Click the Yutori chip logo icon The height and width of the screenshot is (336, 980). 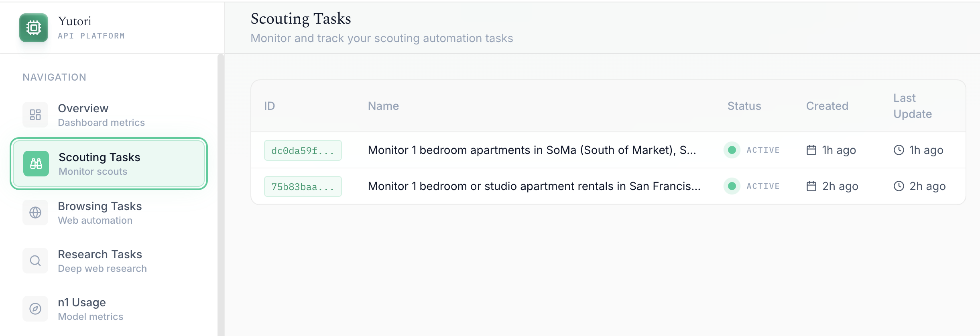tap(34, 28)
